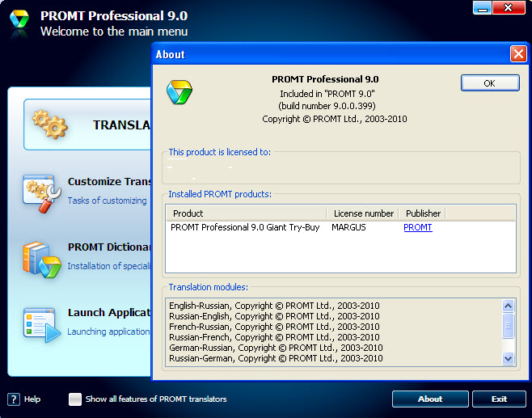Click the scroll down arrow in Translation modules

[x=508, y=358]
